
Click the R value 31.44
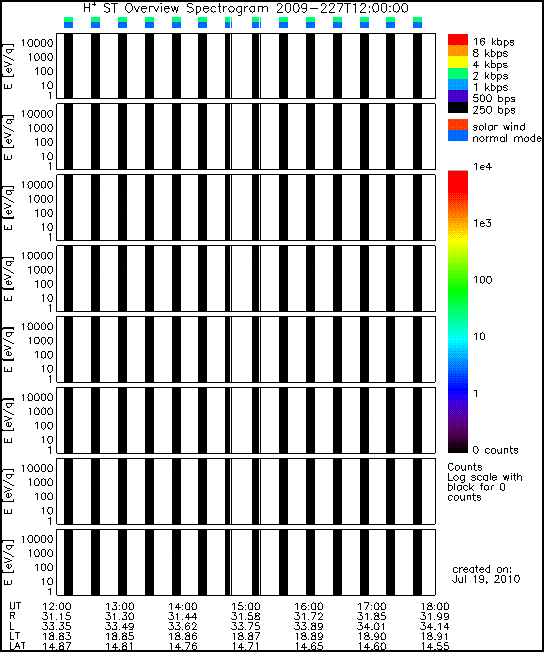pyautogui.click(x=183, y=617)
